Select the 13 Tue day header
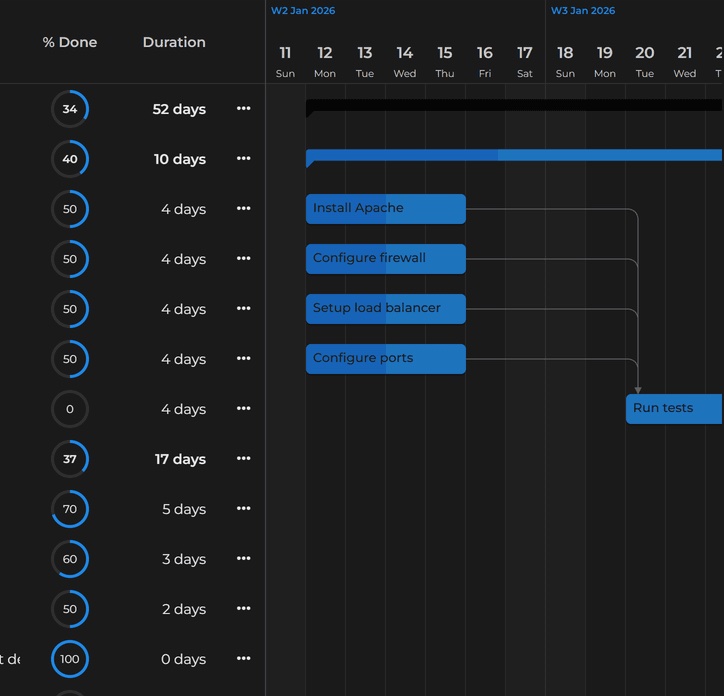 365,62
